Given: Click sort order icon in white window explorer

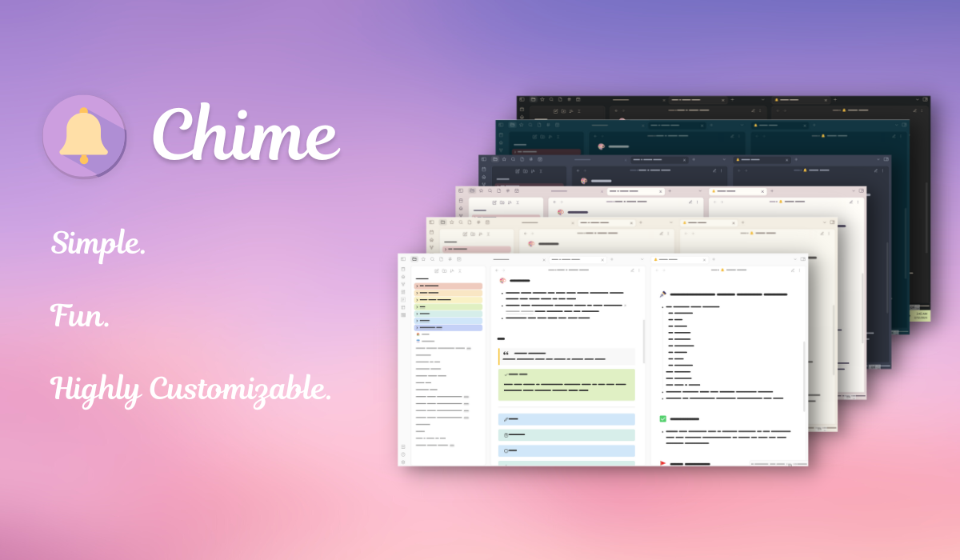Looking at the screenshot, I should [452, 270].
